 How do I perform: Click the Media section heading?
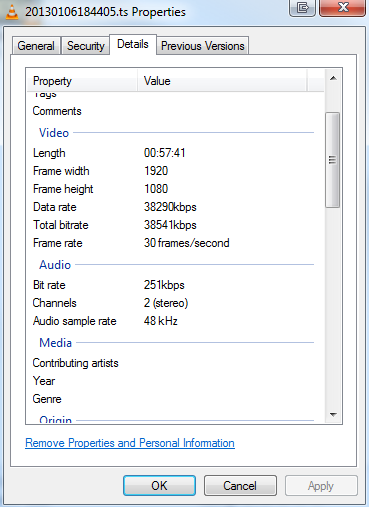pyautogui.click(x=56, y=343)
